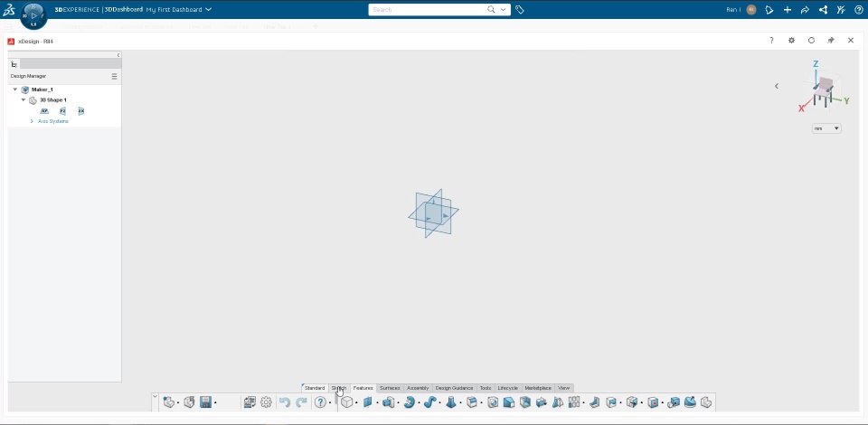868x425 pixels.
Task: Switch to the Surfaces tab
Action: (390, 388)
